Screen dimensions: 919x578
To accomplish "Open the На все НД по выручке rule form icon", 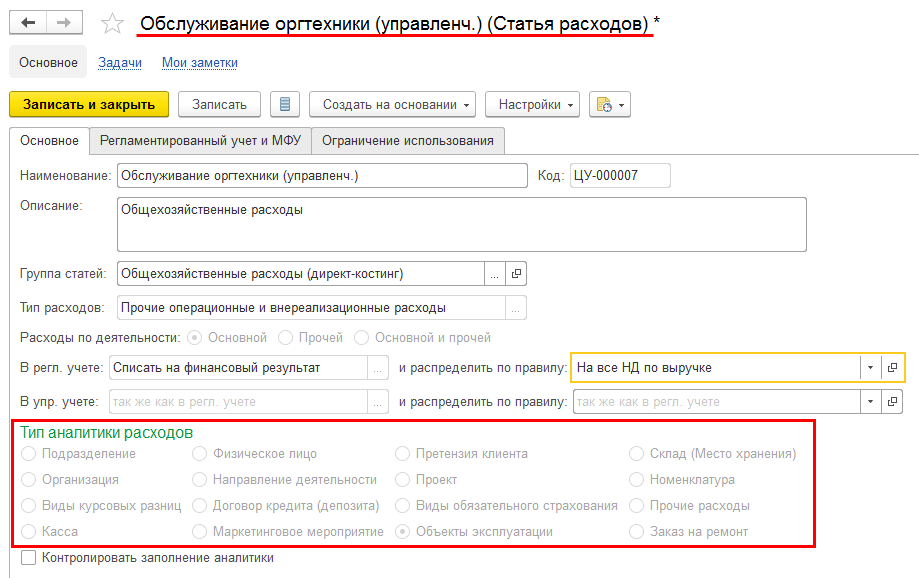I will 892,368.
